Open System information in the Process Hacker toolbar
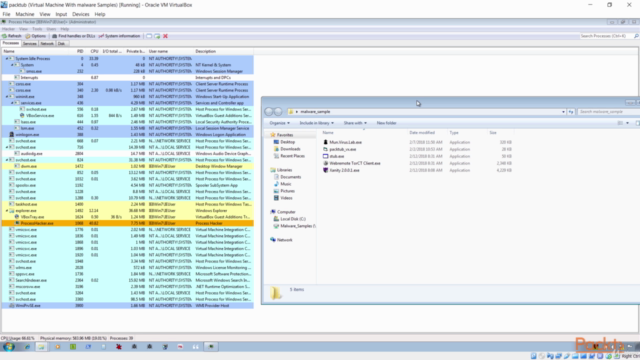The height and width of the screenshot is (360, 640). point(119,36)
